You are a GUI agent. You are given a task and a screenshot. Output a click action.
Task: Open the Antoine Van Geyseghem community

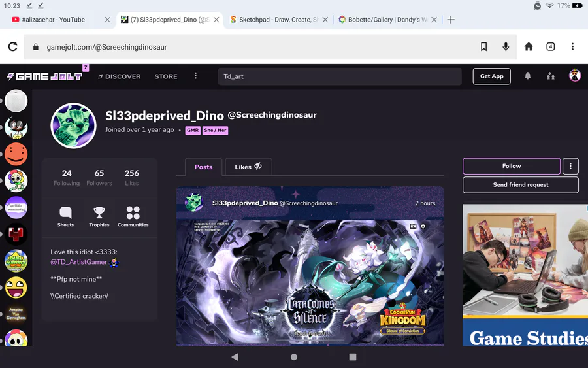[x=16, y=314]
